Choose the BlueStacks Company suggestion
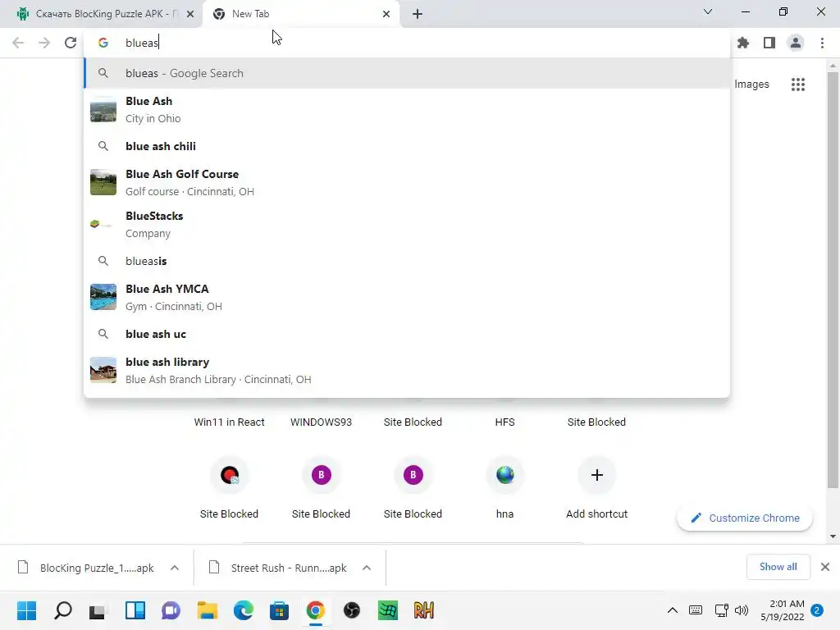The image size is (840, 630). (407, 225)
